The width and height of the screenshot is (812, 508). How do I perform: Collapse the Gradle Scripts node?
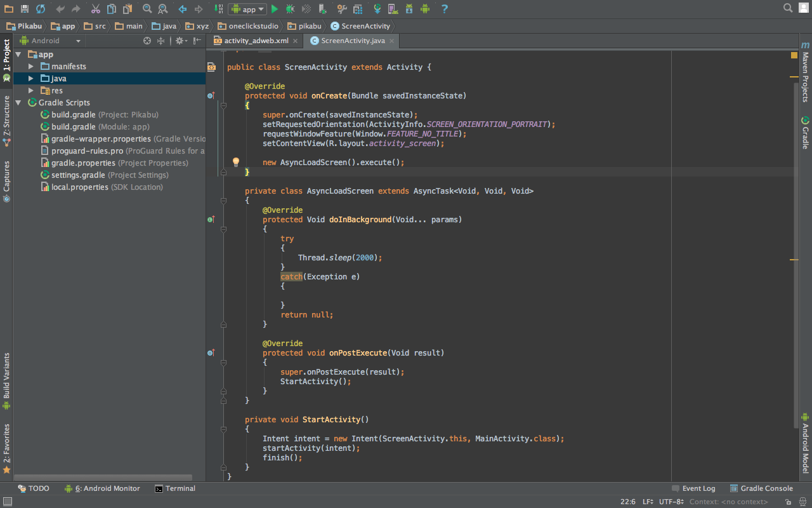(18, 103)
